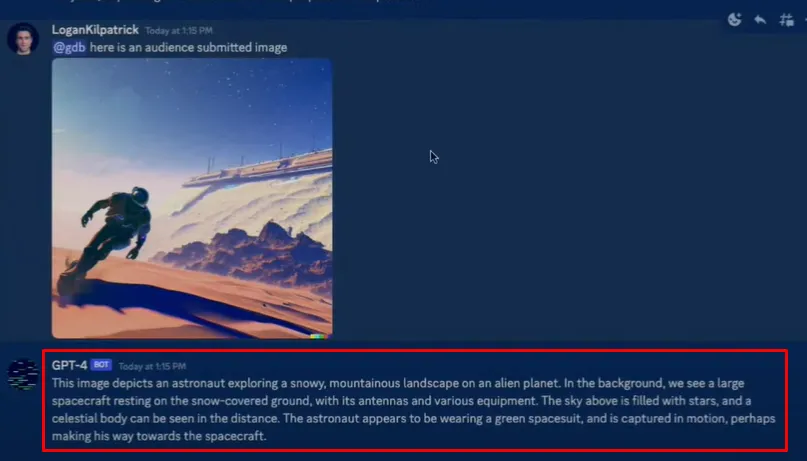Click the text 'here is an audience submitted image'
807x461 pixels.
coord(188,47)
